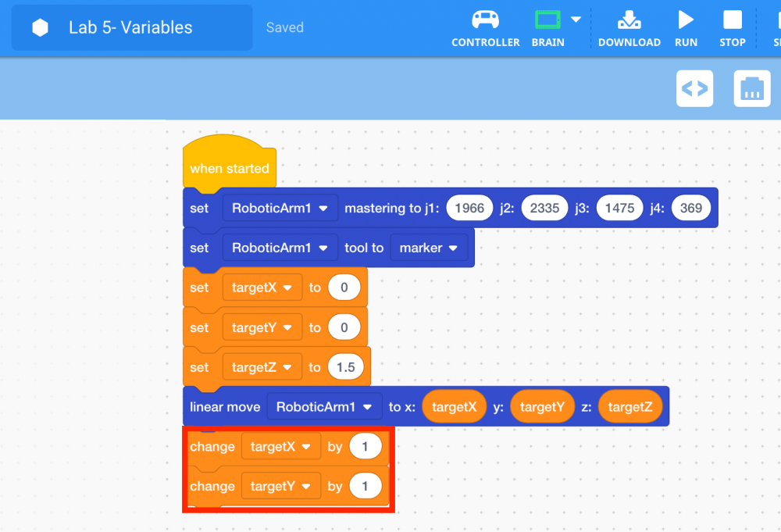The image size is (781, 532).
Task: Click the targetZ value field showing 1.5
Action: [346, 366]
